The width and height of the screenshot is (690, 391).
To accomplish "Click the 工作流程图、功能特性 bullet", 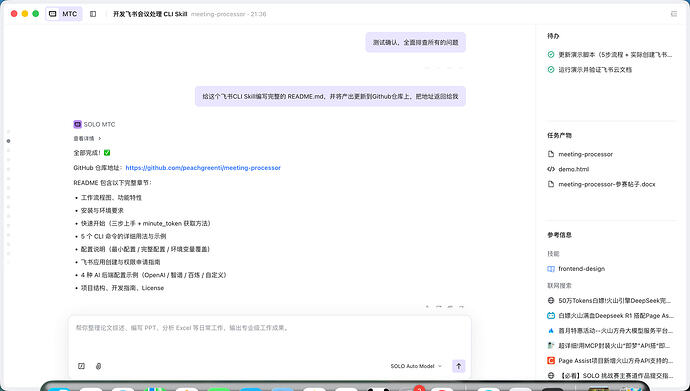I will click(111, 198).
